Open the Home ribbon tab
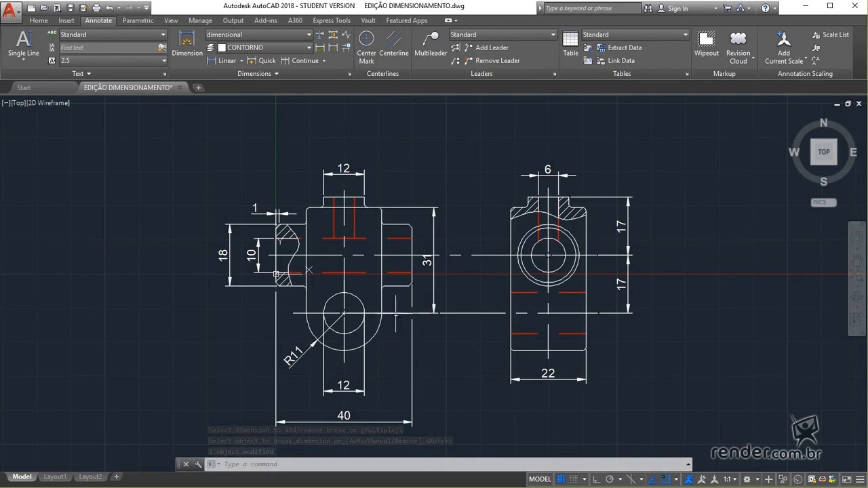868x488 pixels. pyautogui.click(x=39, y=20)
